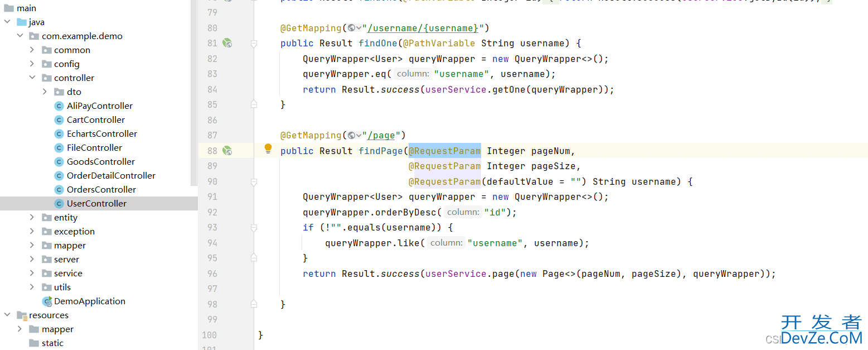Open the GoodsController class file

click(100, 161)
